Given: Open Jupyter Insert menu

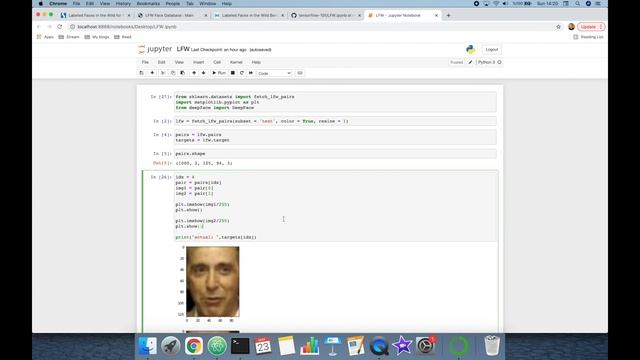Looking at the screenshot, I should (198, 62).
